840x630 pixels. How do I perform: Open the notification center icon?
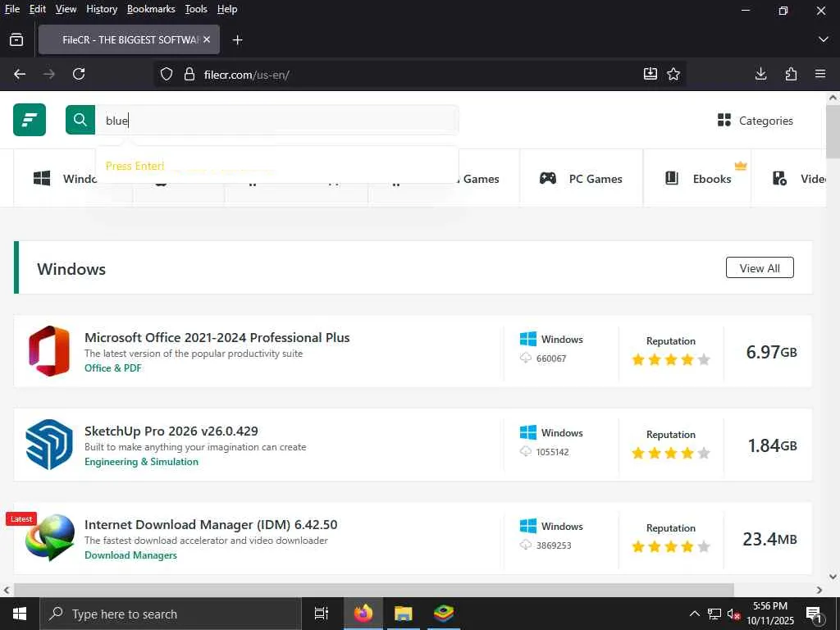pyautogui.click(x=814, y=614)
